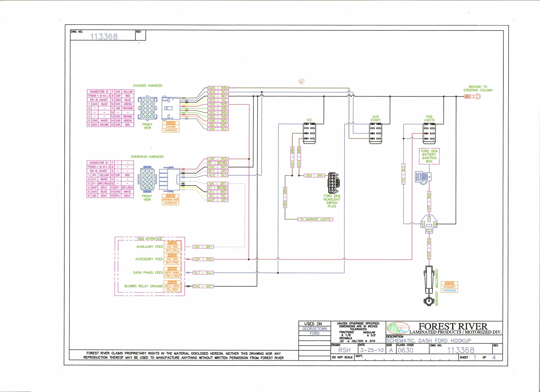Click connector ID 770023-1 M-N-L II cell
The width and height of the screenshot is (540, 392).
[99, 167]
